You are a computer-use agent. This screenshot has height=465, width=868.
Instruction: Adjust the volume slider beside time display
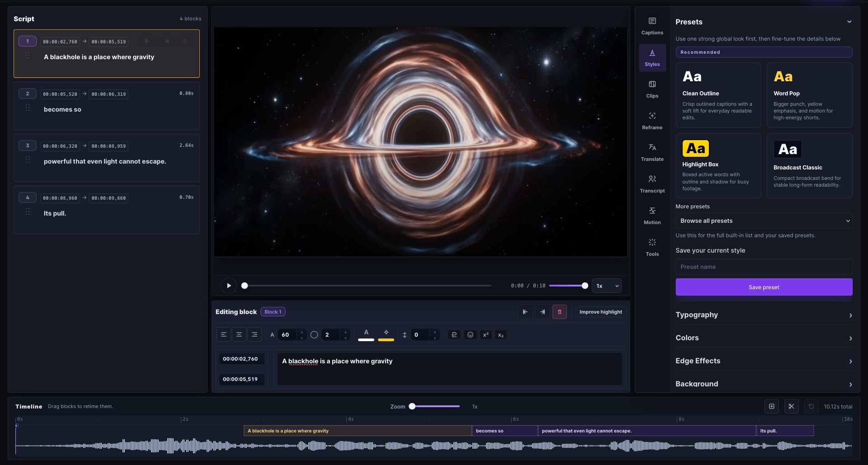(x=568, y=286)
